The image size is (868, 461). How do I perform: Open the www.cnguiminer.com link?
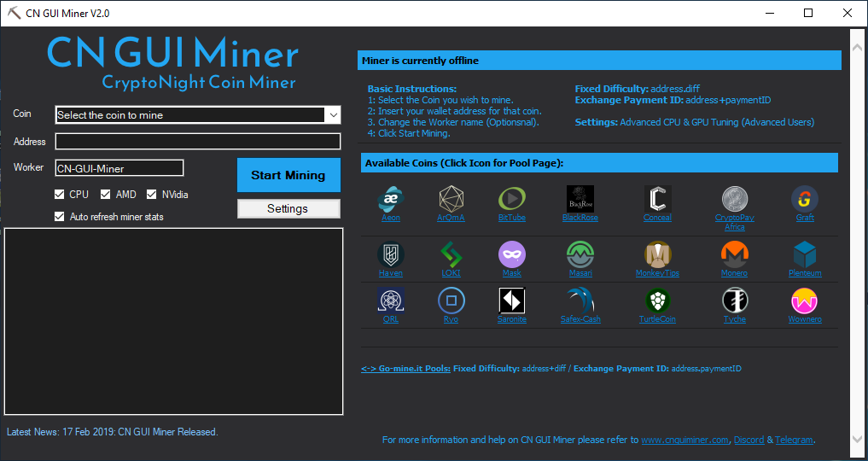pyautogui.click(x=684, y=440)
